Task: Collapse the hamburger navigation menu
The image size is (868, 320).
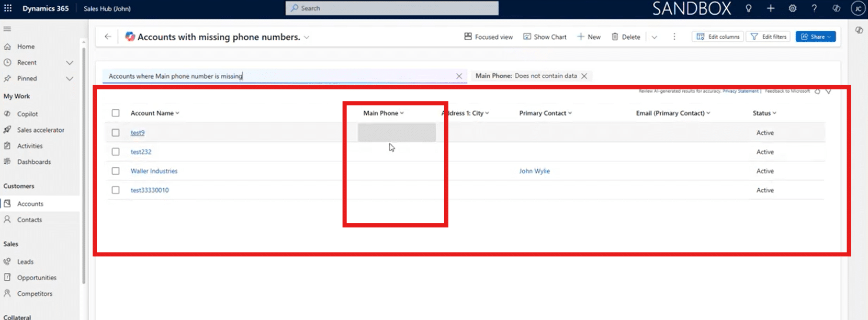Action: click(x=7, y=29)
